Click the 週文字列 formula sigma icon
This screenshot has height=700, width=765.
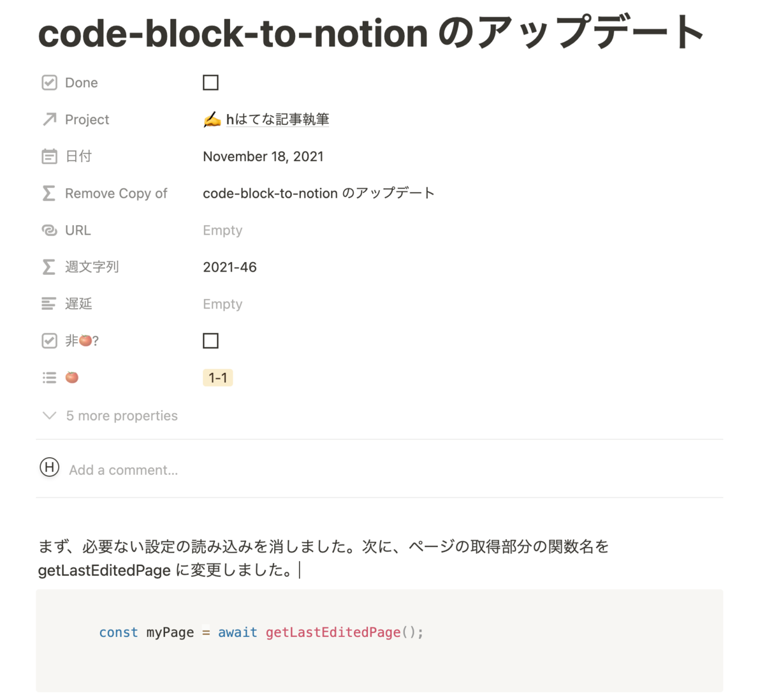pos(49,267)
